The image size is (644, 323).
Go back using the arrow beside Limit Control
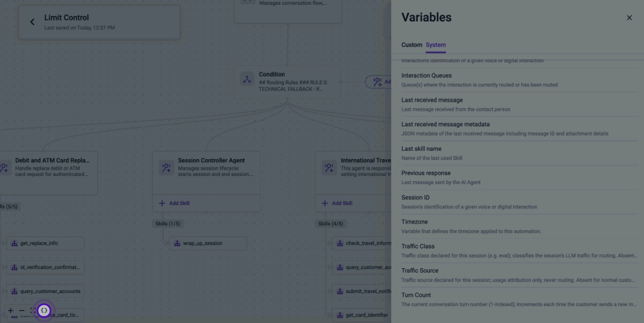click(32, 22)
